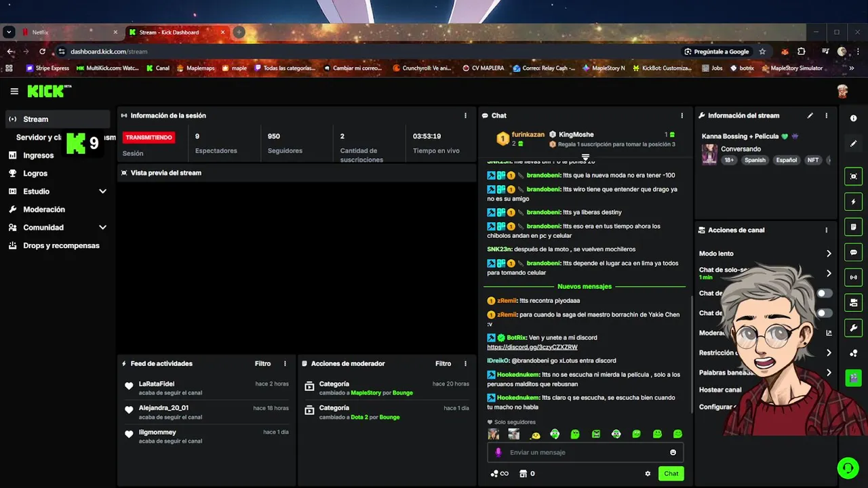Click the purple microphone icon in chat input

tap(498, 452)
